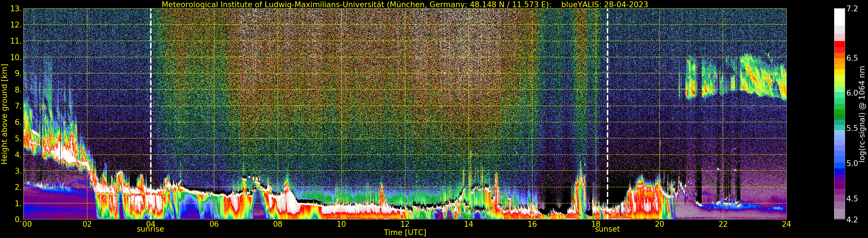Click the 'sunset' label below the time axis
Image resolution: width=868 pixels, height=238 pixels.
pyautogui.click(x=607, y=229)
